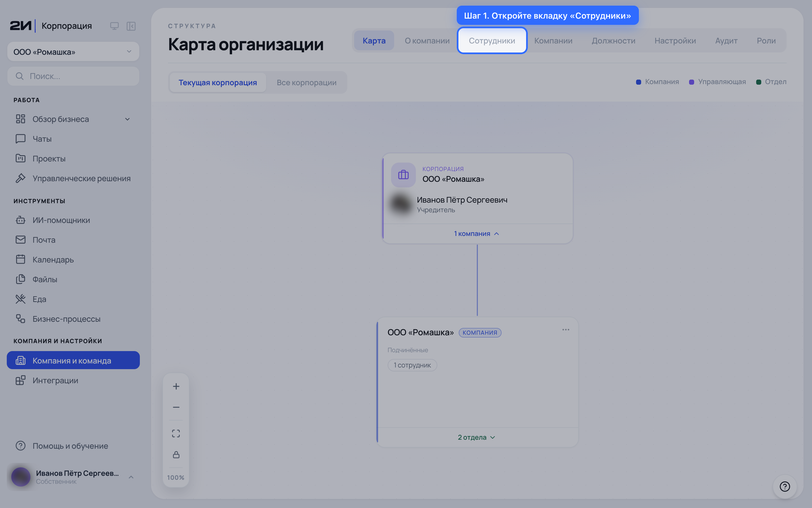Viewport: 812px width, 508px height.
Task: Zoom out the map with minus button
Action: (x=176, y=407)
